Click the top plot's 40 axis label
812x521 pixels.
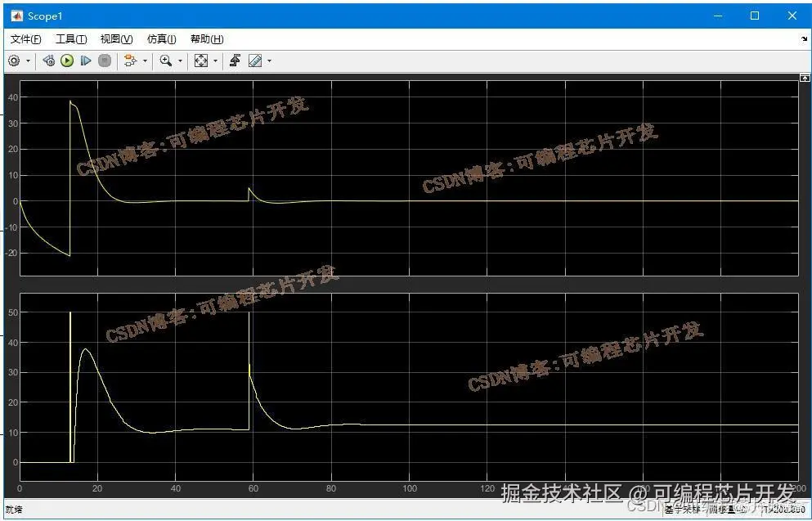coord(12,97)
